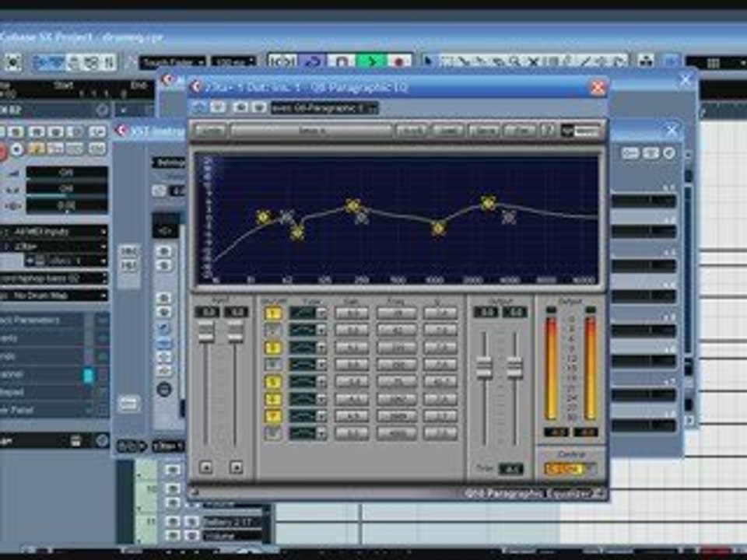Open the Notepad inspector tab
This screenshot has width=747, height=560.
54,392
